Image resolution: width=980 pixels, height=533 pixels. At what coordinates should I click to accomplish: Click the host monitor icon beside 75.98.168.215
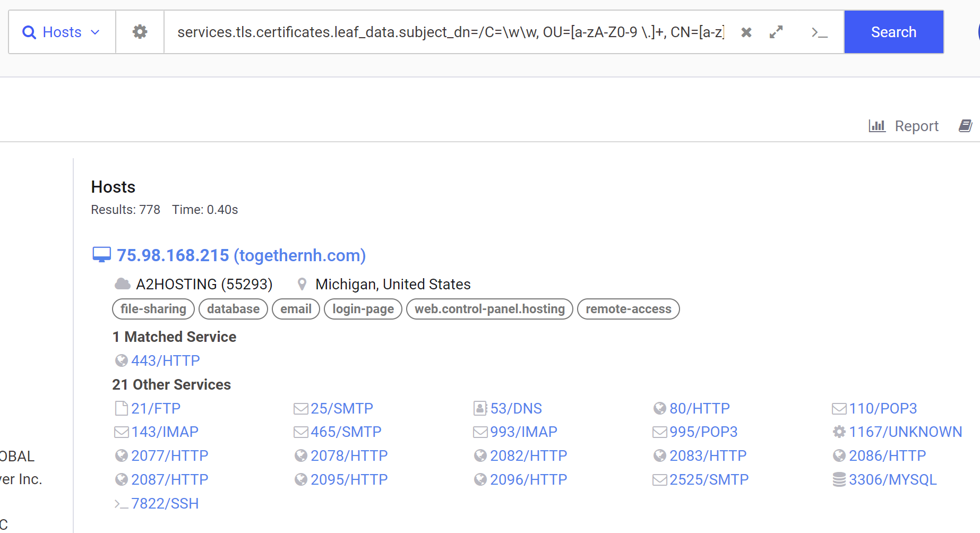(101, 255)
